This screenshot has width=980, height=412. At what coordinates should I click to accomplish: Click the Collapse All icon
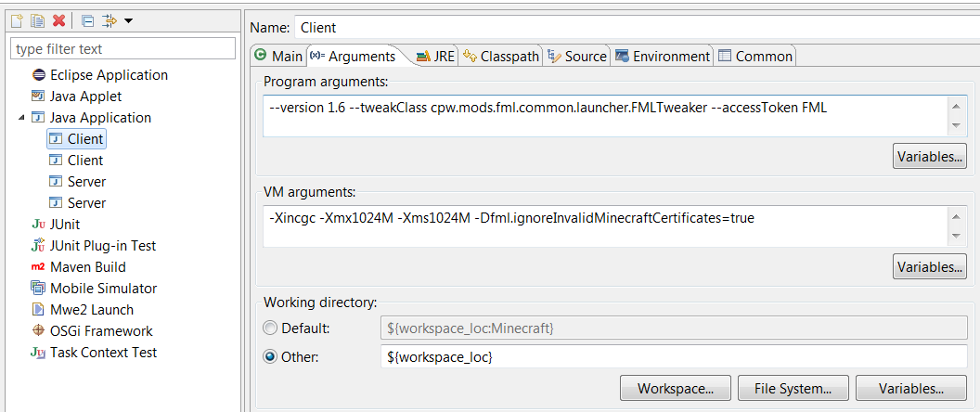pyautogui.click(x=87, y=20)
